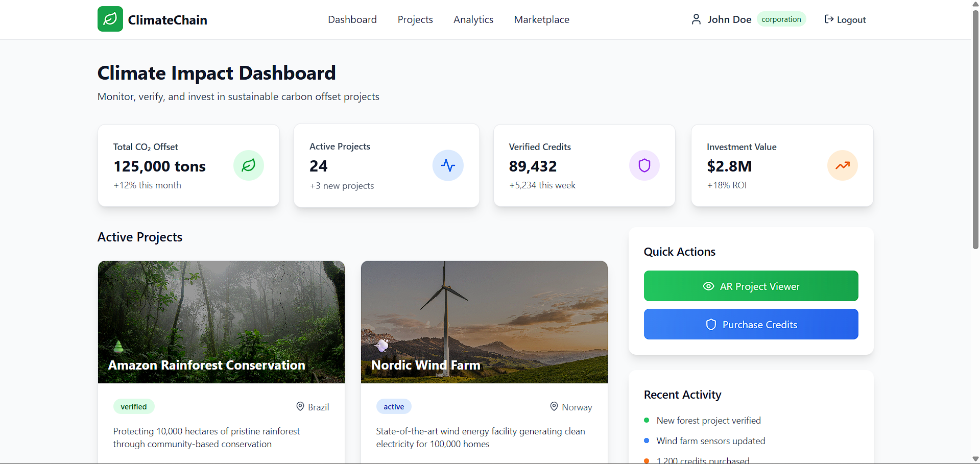Click the tree icon on Amazon Rainforest image
980x464 pixels.
click(x=118, y=346)
